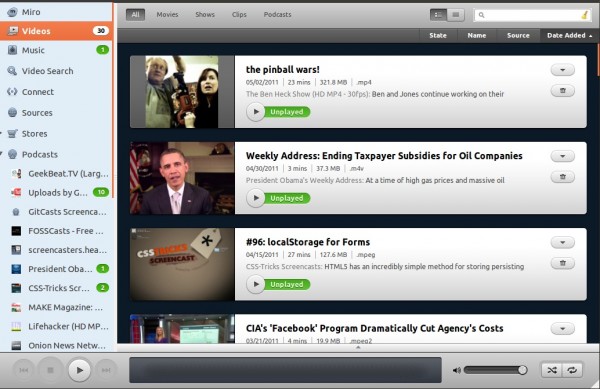This screenshot has height=389, width=600.
Task: Open dropdown menu for Weekly Address video
Action: coord(562,156)
